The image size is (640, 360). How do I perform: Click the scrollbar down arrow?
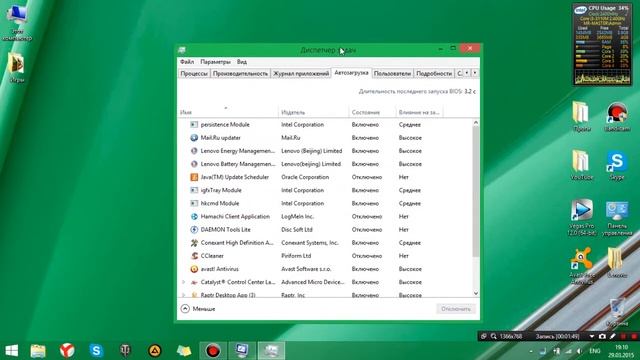coord(476,293)
